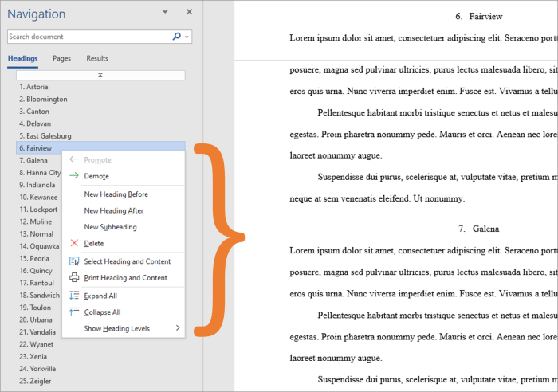Screen dimensions: 558x392
Task: Select heading 6. Fairview
Action: 100,148
